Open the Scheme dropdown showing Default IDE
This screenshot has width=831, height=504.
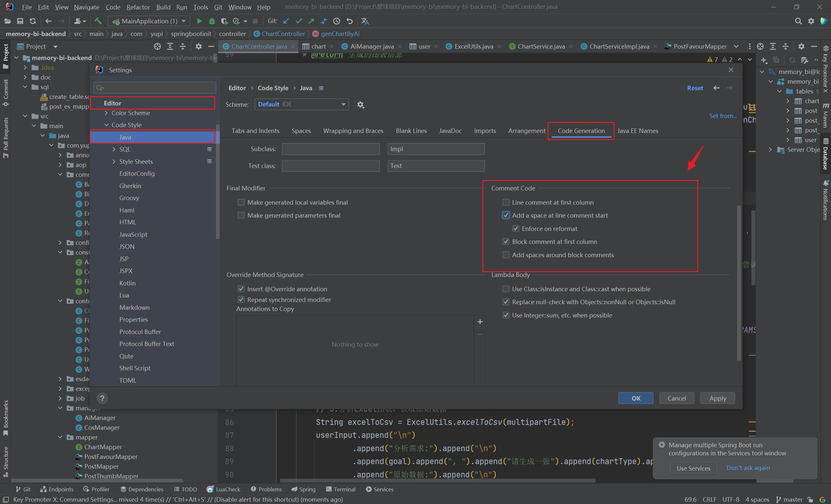click(x=302, y=104)
